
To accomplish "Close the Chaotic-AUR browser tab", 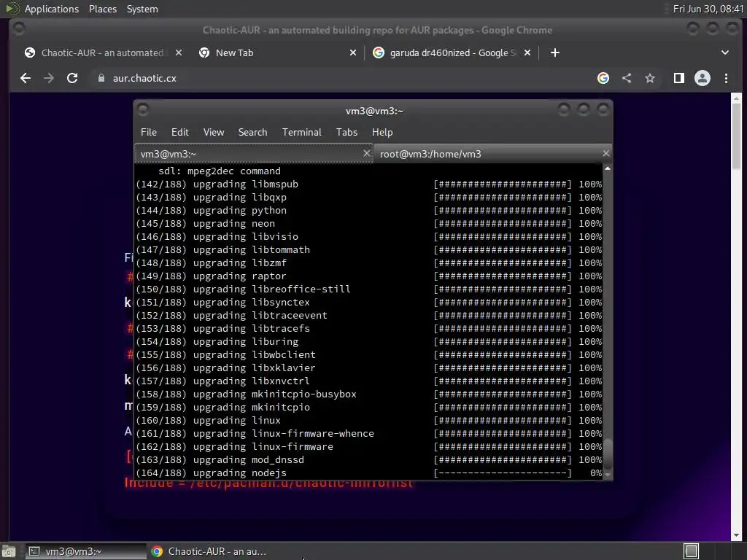I will point(179,52).
